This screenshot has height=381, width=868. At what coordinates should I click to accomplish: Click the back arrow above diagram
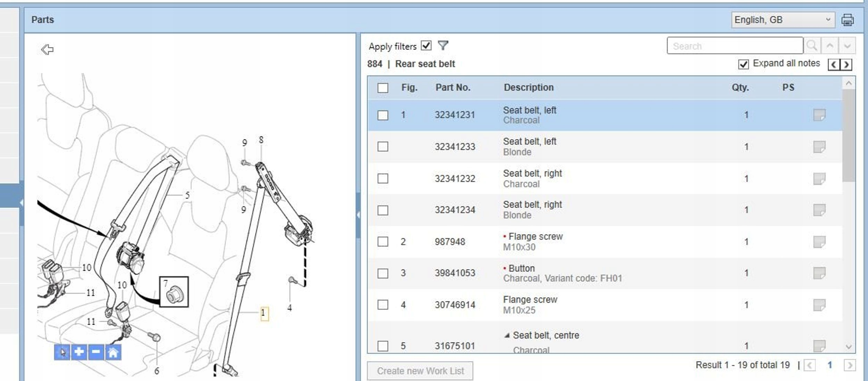pos(47,49)
